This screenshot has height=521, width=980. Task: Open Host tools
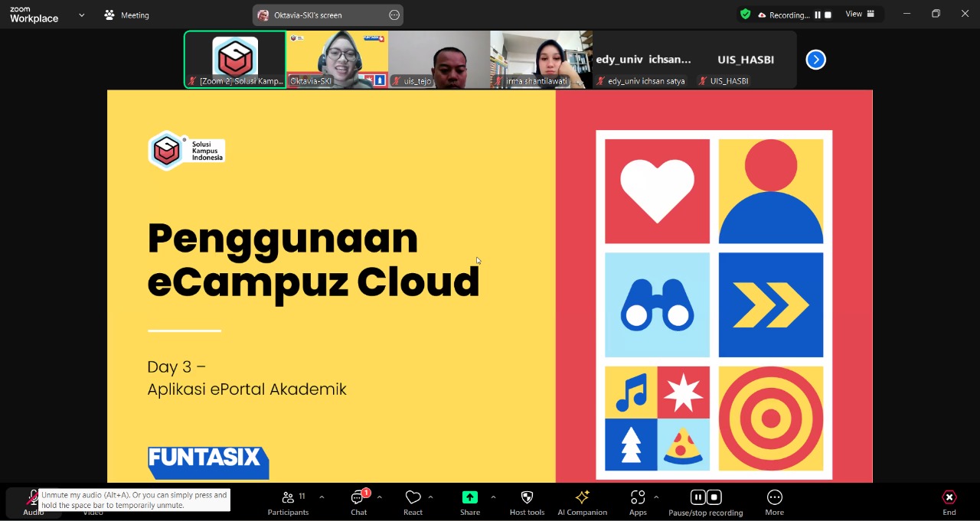[527, 503]
